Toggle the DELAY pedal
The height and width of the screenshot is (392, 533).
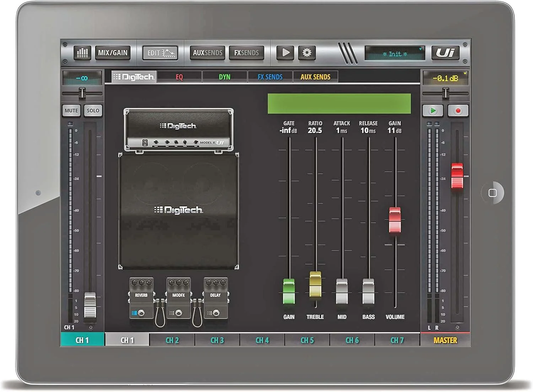tap(216, 298)
